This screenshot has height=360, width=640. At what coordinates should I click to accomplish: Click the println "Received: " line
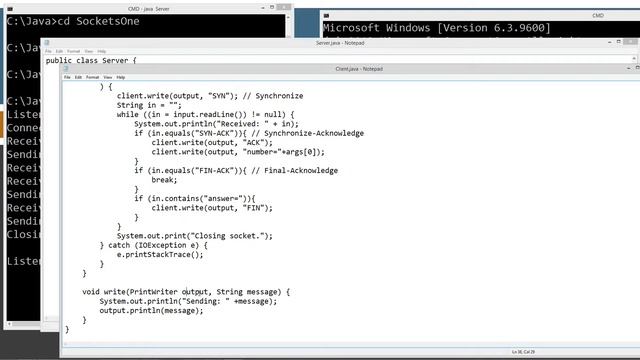coord(216,124)
